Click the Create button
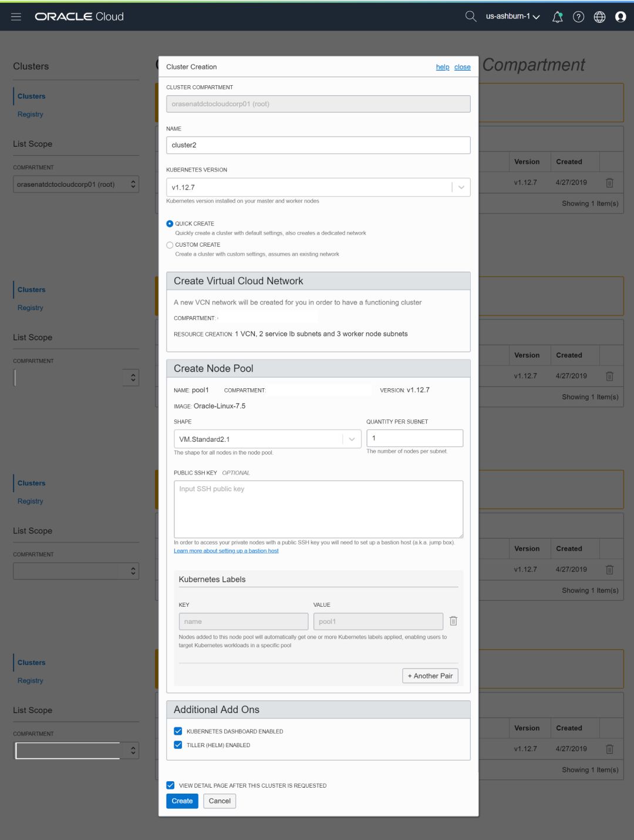634x840 pixels. pos(182,801)
